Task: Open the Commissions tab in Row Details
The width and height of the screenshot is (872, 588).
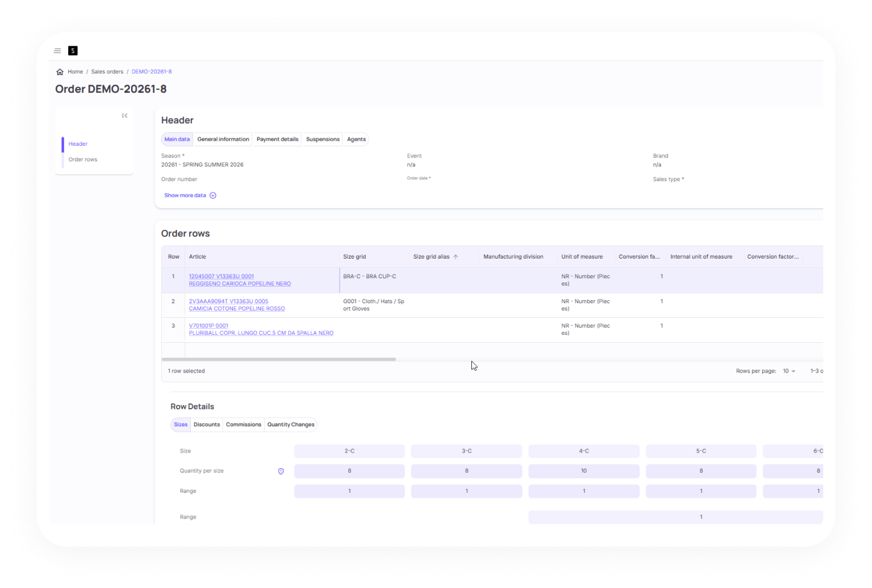Action: (243, 425)
